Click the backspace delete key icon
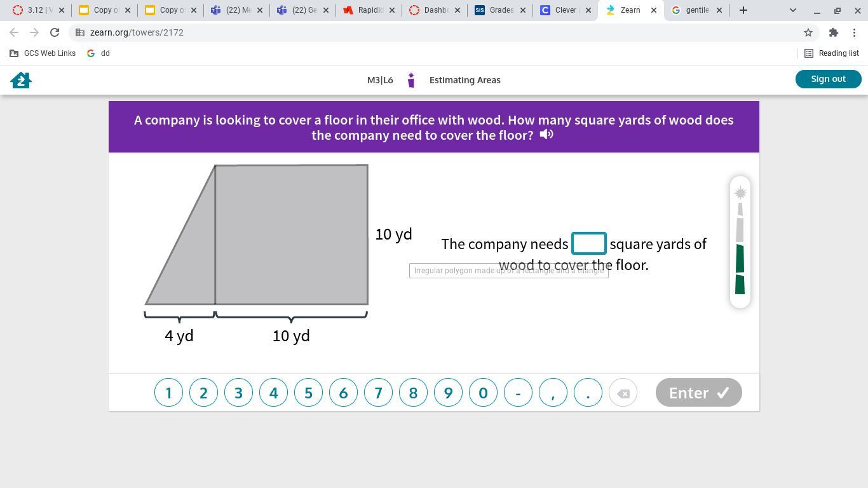868x488 pixels. pos(623,393)
